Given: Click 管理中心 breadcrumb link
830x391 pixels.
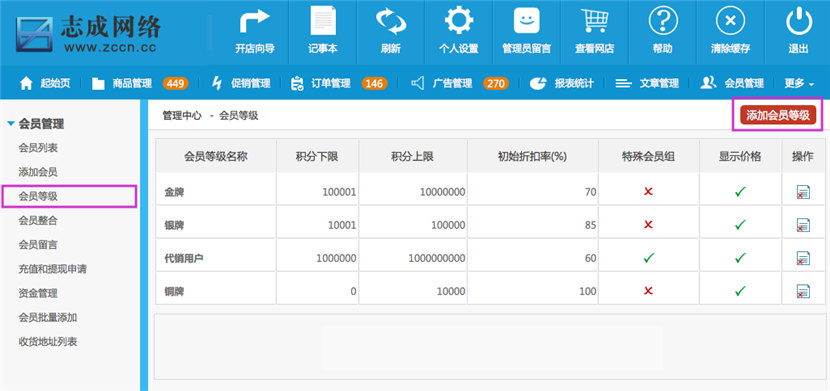Looking at the screenshot, I should (182, 116).
